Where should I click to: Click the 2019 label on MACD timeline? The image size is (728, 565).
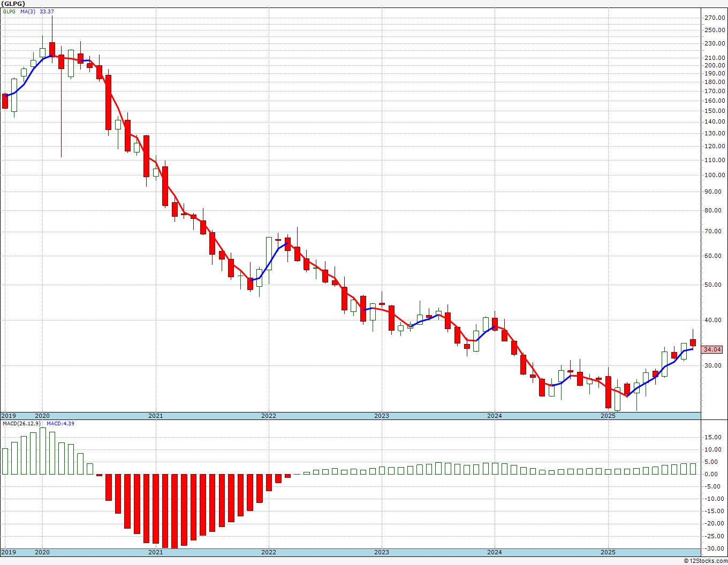point(9,552)
